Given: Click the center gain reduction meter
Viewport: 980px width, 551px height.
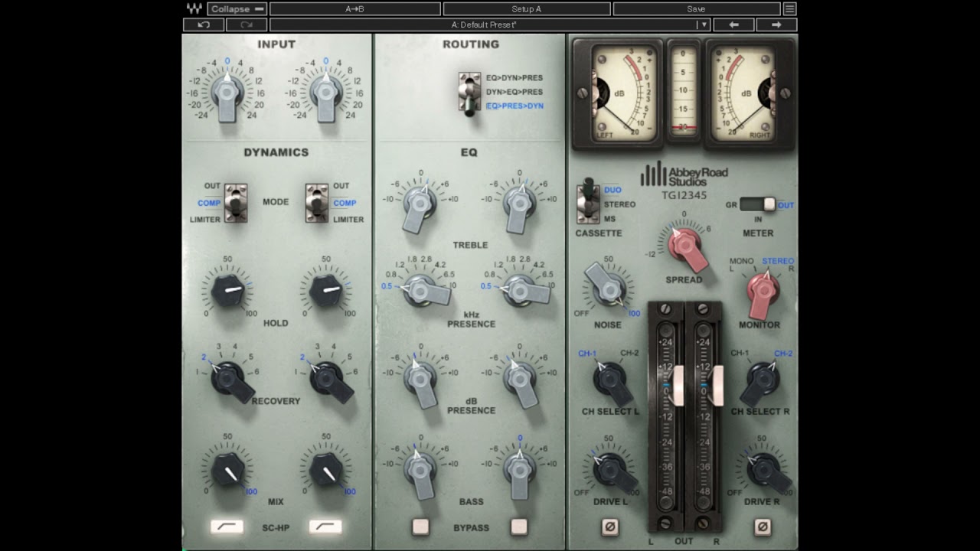Looking at the screenshot, I should 683,92.
